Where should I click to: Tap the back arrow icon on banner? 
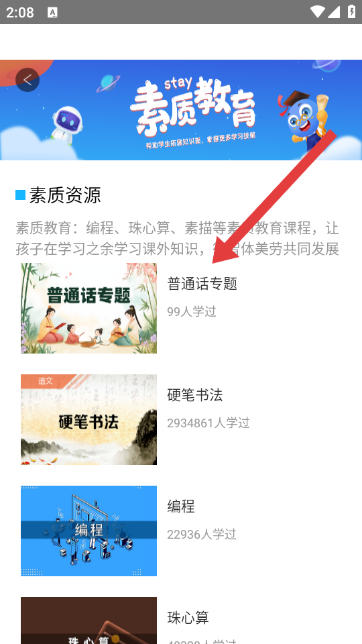tap(27, 80)
